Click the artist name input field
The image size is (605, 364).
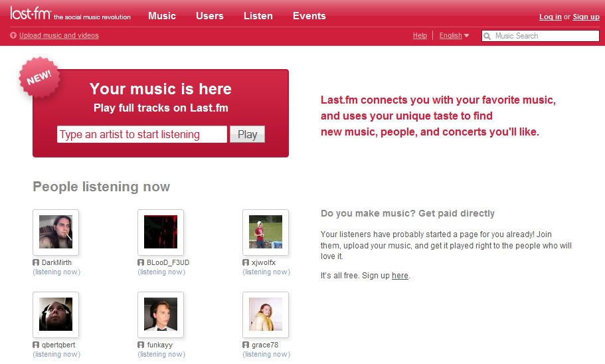point(142,134)
